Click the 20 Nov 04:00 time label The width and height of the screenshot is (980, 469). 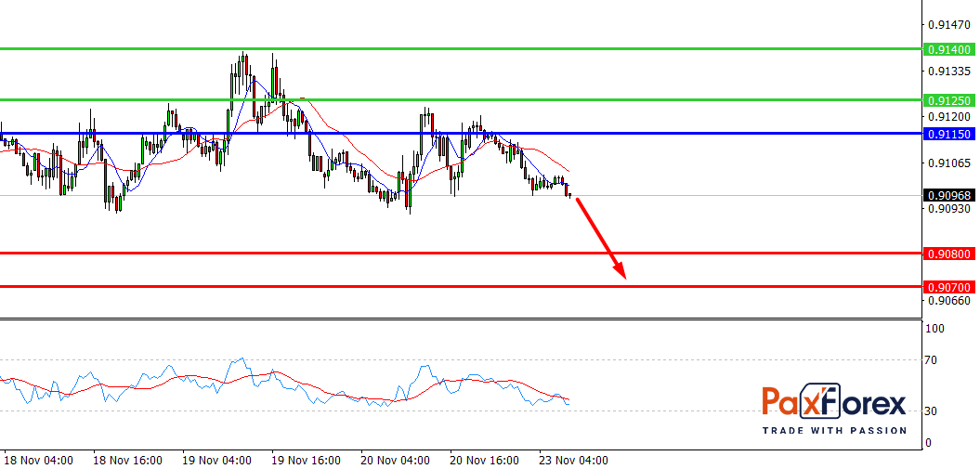(397, 461)
